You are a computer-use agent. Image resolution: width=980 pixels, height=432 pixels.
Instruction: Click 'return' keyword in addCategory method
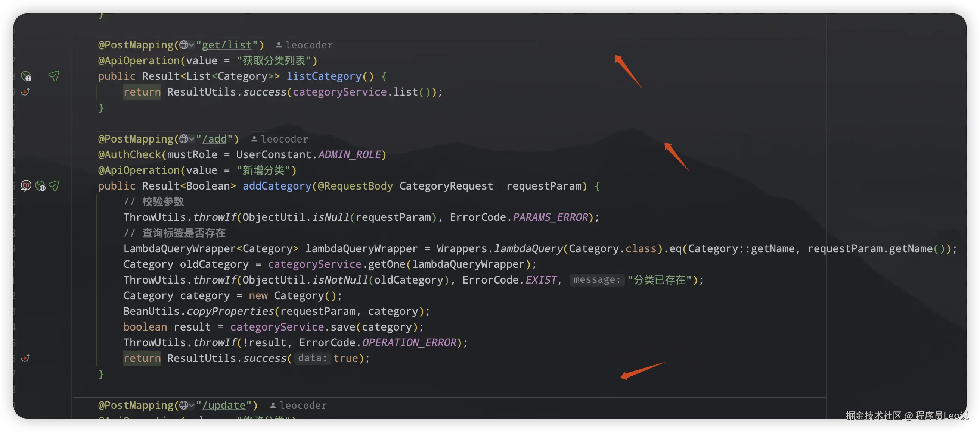click(x=142, y=358)
